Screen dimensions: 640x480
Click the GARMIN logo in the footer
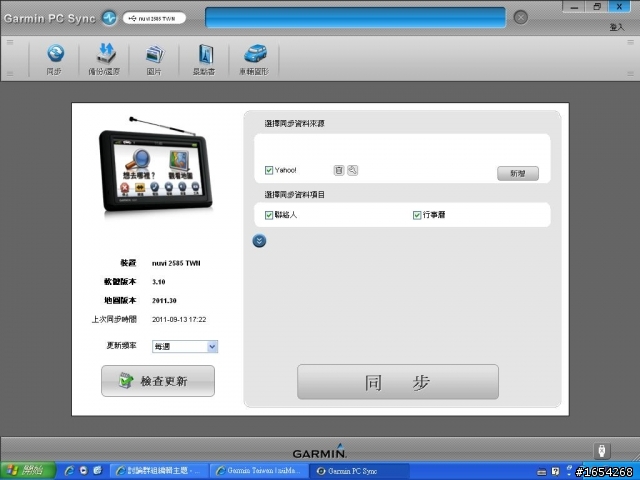[319, 451]
